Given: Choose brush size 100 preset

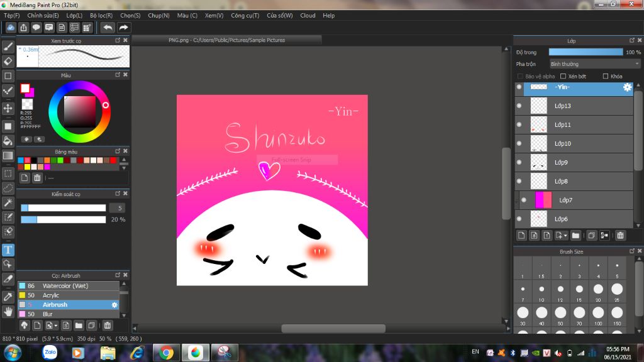Looking at the screenshot, I should [x=598, y=315].
